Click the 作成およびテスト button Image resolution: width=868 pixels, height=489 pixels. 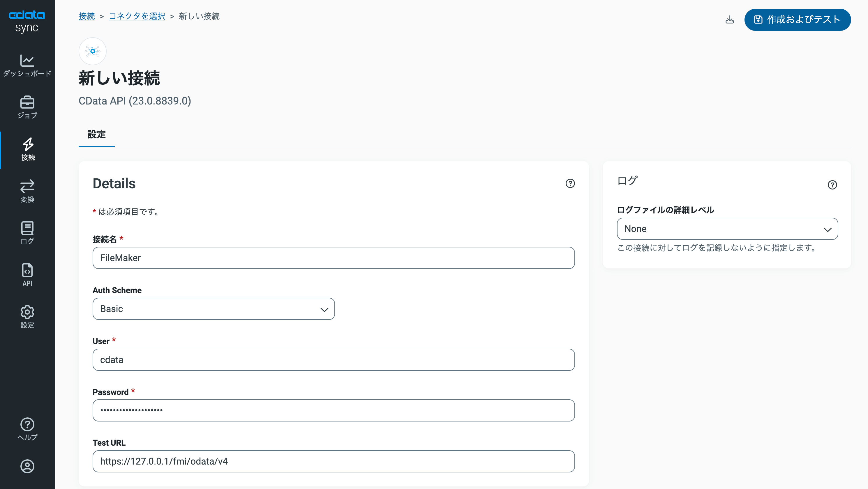coord(797,20)
